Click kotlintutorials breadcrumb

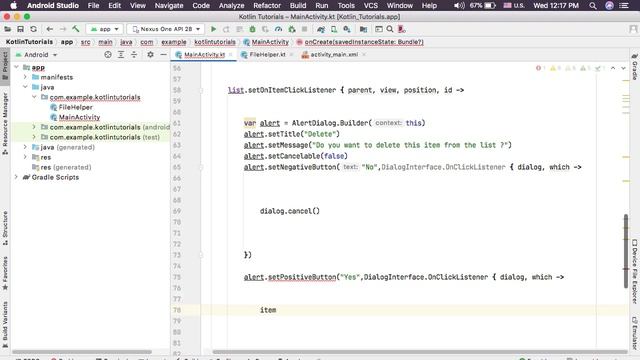[x=215, y=42]
